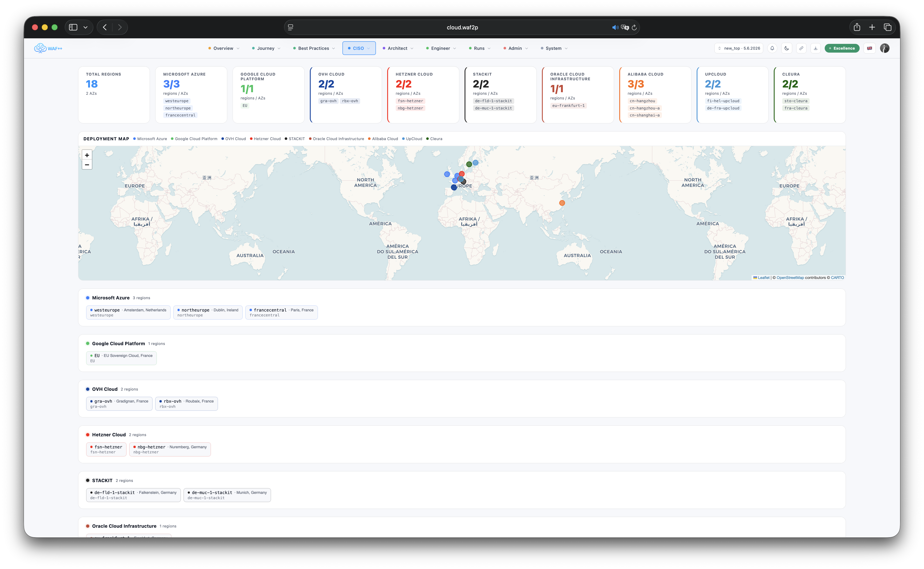Click the dark-blue OVH marker in southern France
The width and height of the screenshot is (924, 569).
point(454,187)
